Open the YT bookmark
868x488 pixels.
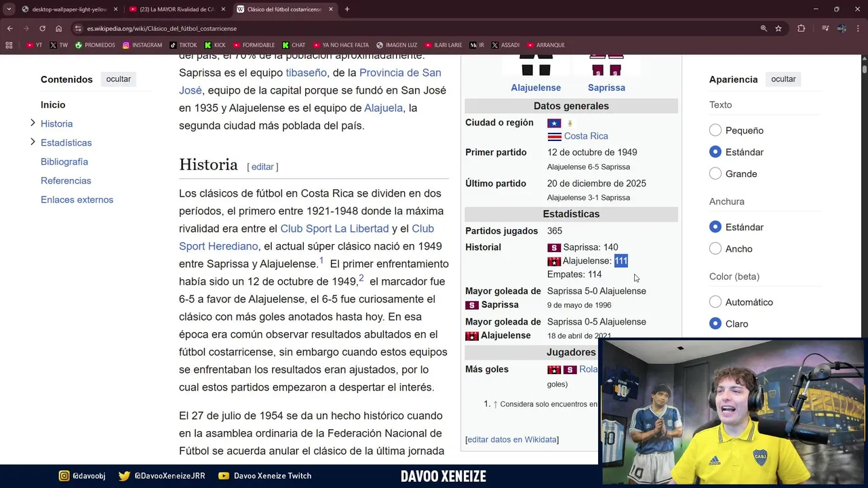coord(34,45)
